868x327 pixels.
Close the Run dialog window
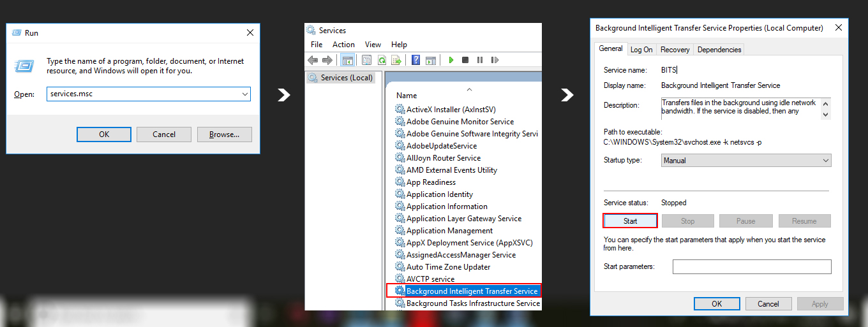250,33
